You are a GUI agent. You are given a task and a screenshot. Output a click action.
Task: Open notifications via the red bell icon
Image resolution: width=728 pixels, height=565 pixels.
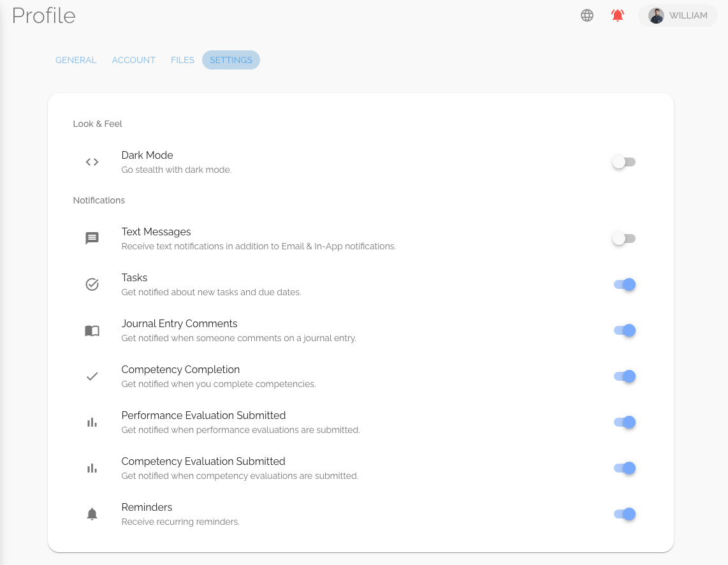coord(617,15)
